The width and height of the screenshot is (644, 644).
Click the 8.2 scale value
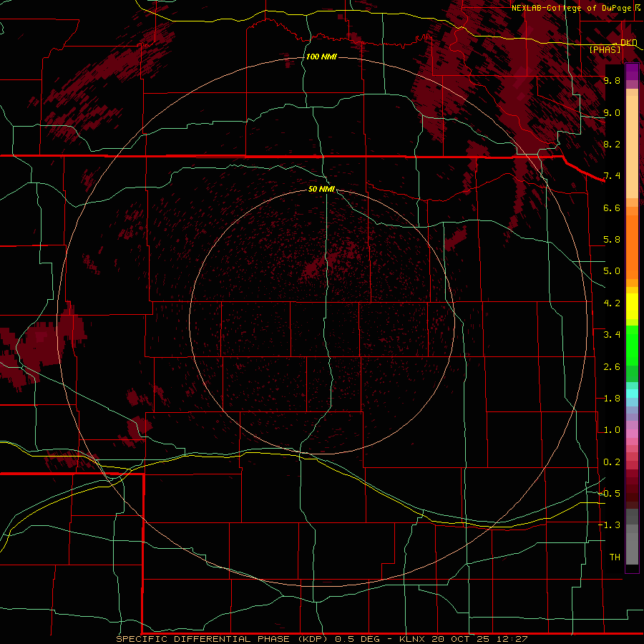point(612,145)
